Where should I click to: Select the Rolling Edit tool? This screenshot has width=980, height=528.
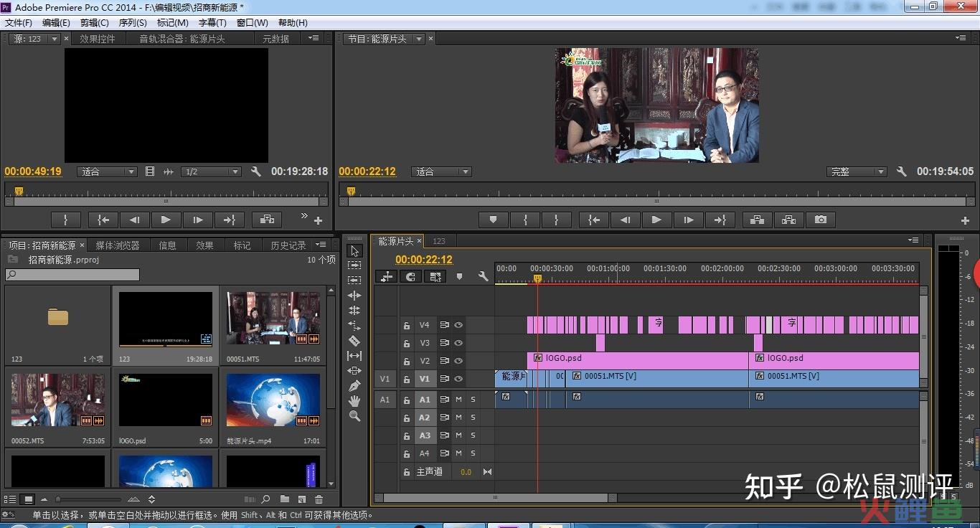click(354, 311)
